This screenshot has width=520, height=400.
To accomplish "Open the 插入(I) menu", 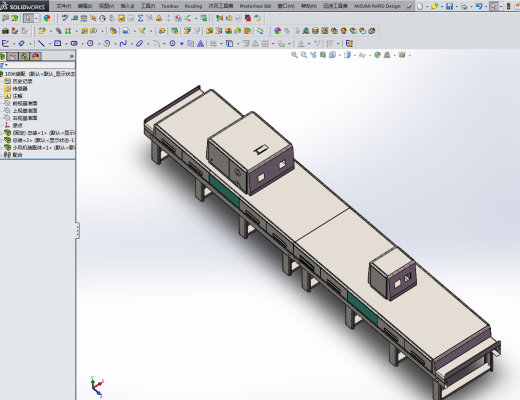I will (x=127, y=6).
